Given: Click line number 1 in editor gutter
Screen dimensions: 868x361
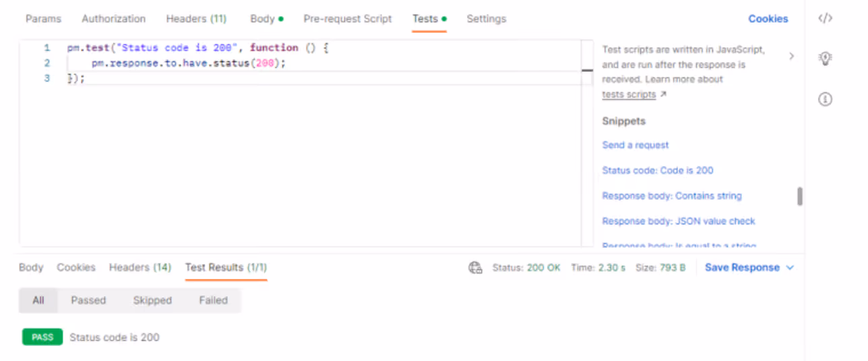Looking at the screenshot, I should [x=46, y=48].
